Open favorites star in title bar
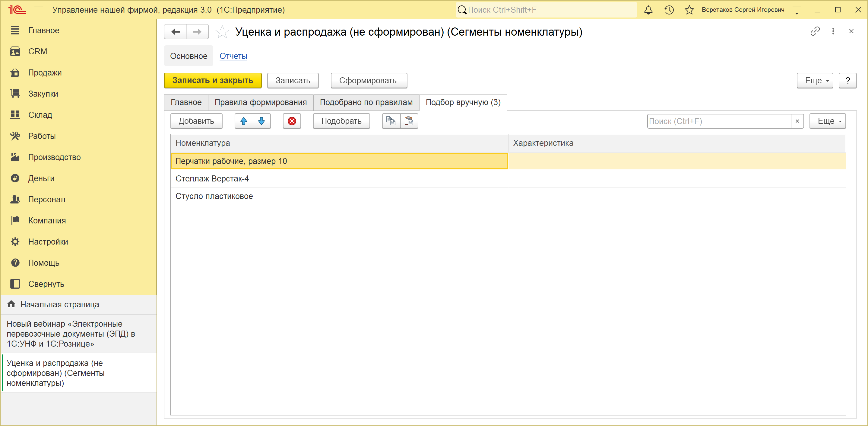This screenshot has height=426, width=868. [x=689, y=10]
